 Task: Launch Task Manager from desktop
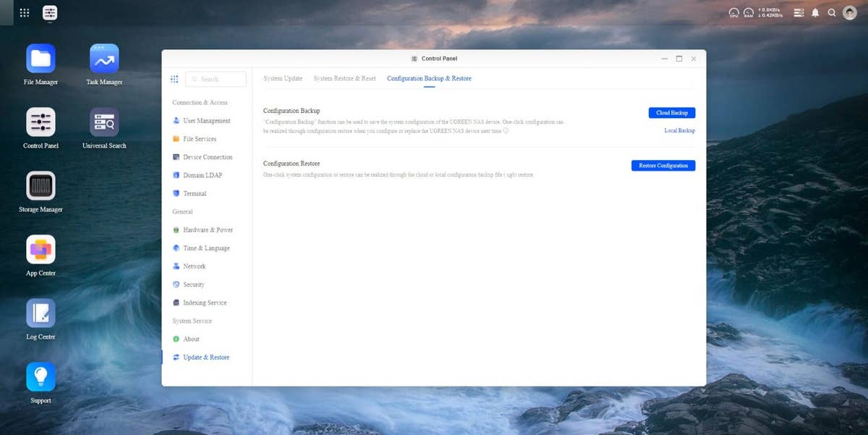pyautogui.click(x=104, y=59)
